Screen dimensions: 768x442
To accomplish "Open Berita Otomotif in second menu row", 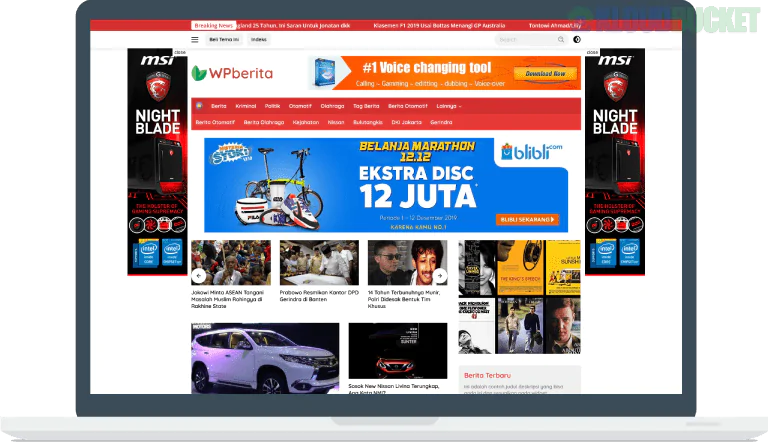I will click(215, 123).
